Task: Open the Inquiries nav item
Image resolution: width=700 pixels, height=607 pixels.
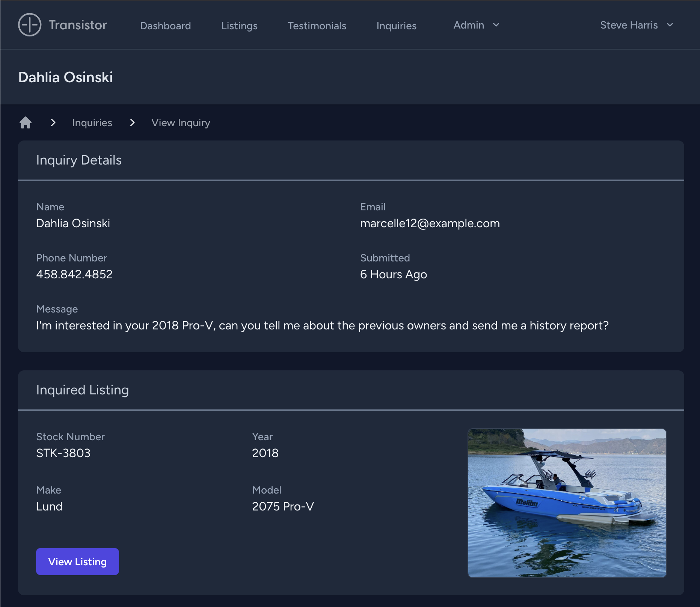Action: [397, 26]
